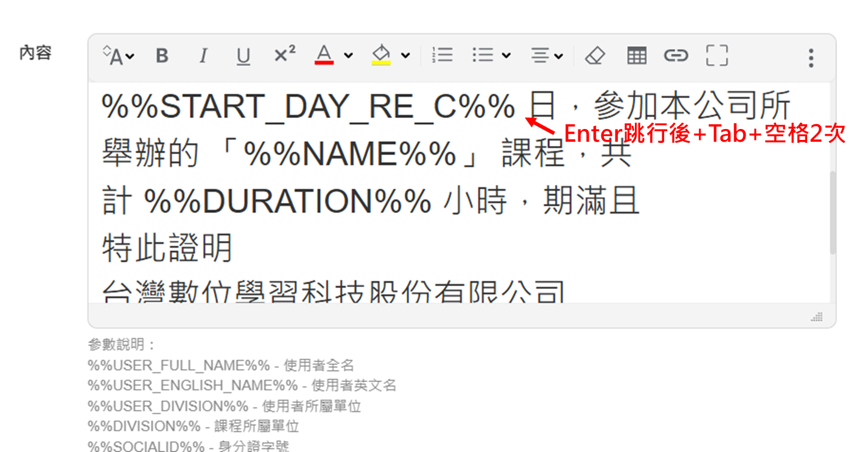Click the editor resize handle

817,317
